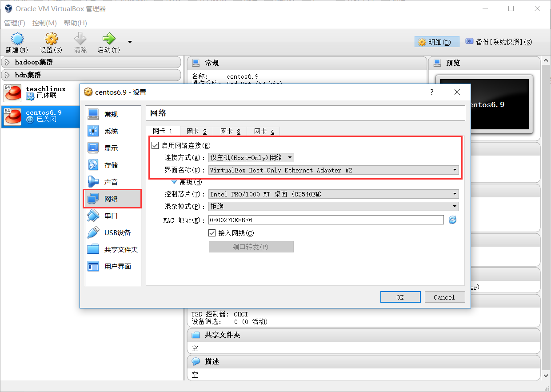Click Cancel in settings dialog
This screenshot has width=551, height=392.
click(x=445, y=297)
